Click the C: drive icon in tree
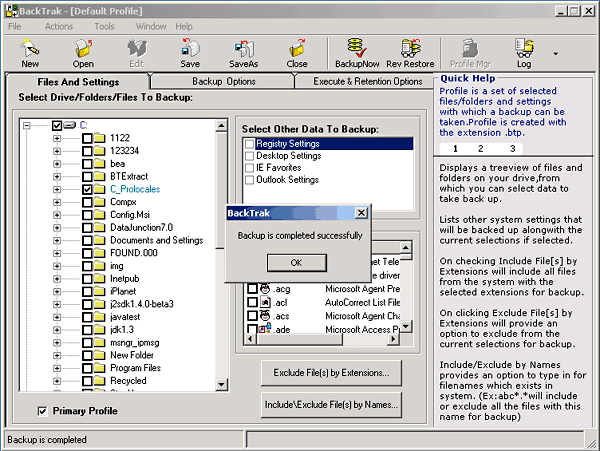This screenshot has width=600, height=451. coord(69,125)
